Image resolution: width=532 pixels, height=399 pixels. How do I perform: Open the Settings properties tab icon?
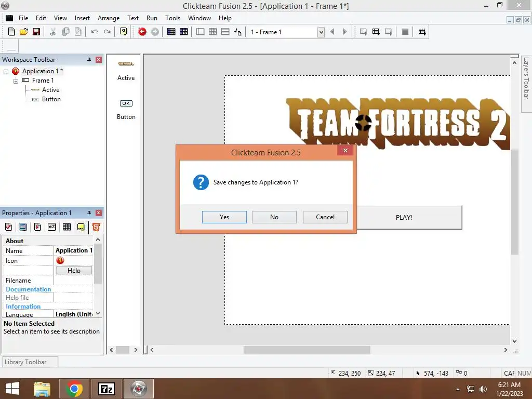[8, 227]
